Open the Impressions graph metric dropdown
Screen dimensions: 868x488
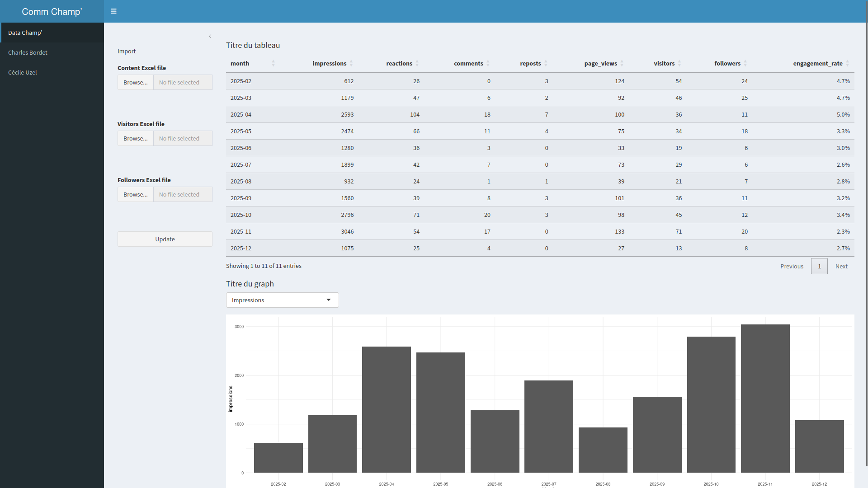click(282, 300)
